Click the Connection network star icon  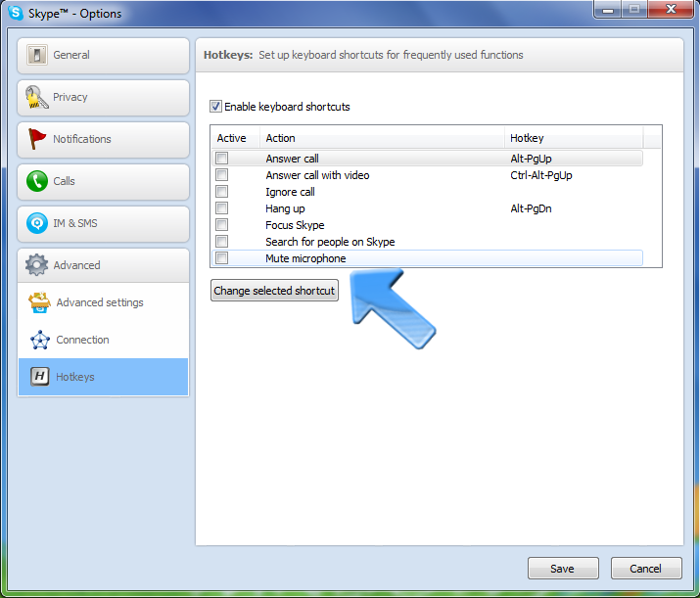click(40, 340)
